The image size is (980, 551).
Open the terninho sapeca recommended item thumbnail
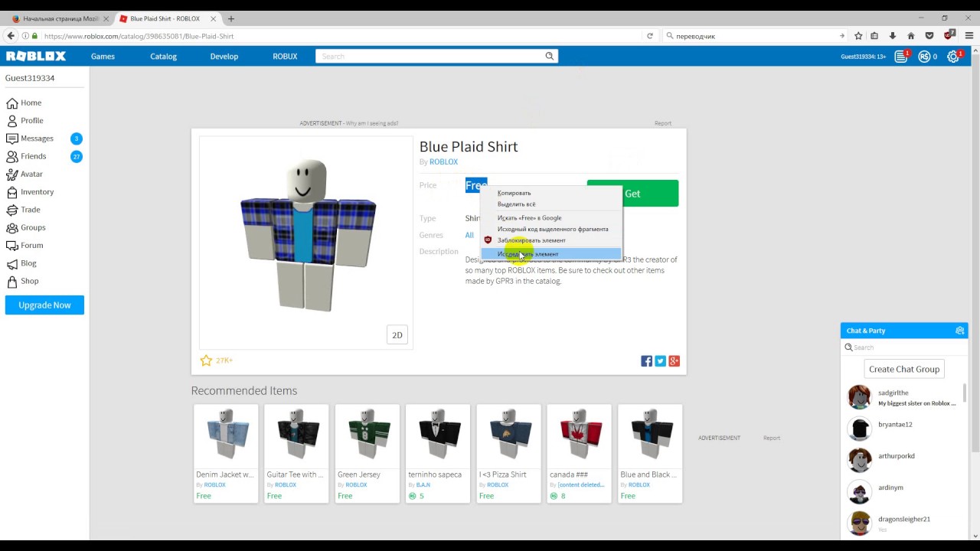438,435
